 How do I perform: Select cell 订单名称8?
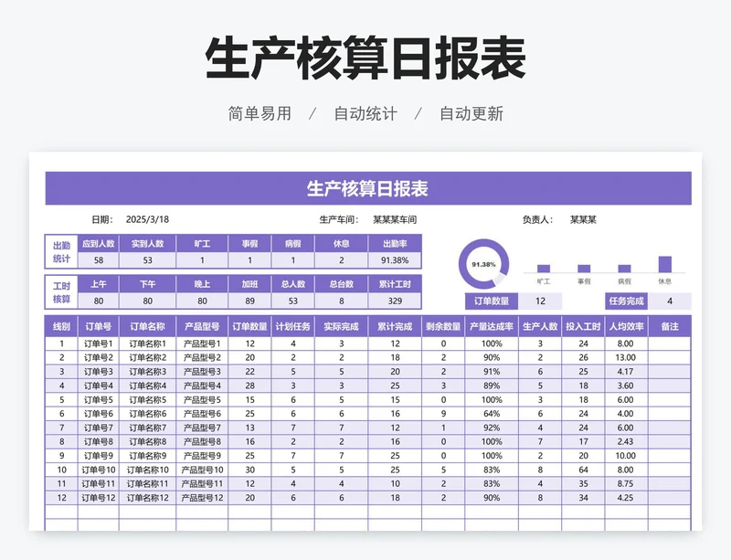(x=147, y=441)
